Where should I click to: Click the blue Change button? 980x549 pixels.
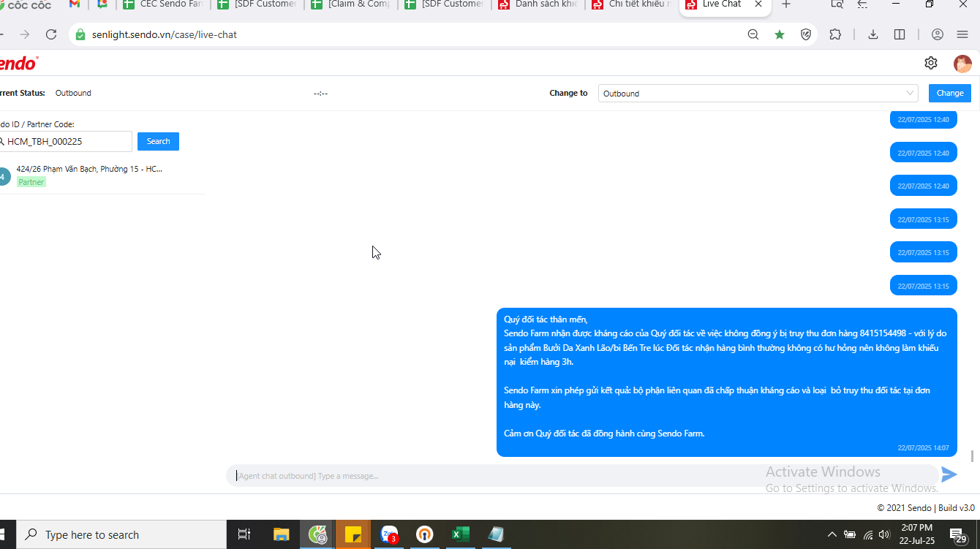tap(950, 93)
